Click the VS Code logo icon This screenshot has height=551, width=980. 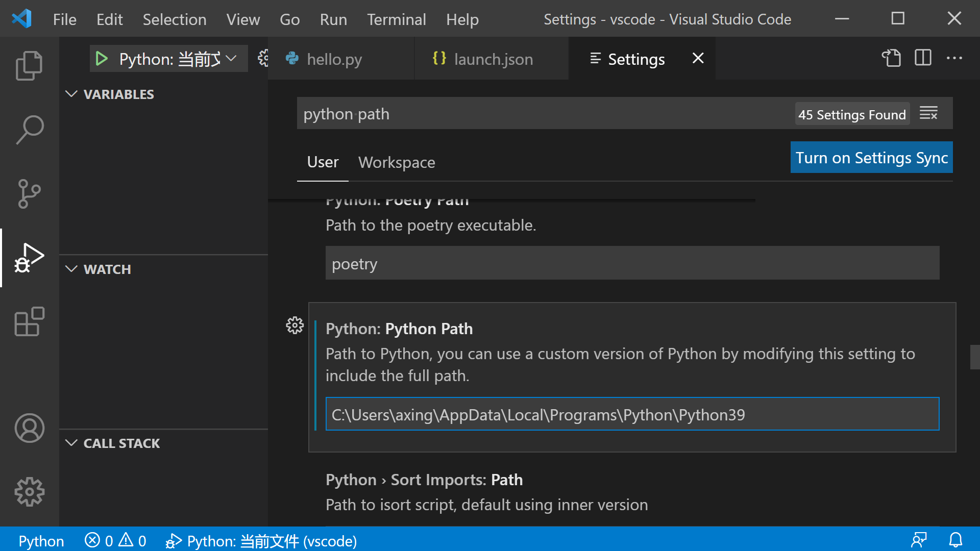click(x=21, y=19)
